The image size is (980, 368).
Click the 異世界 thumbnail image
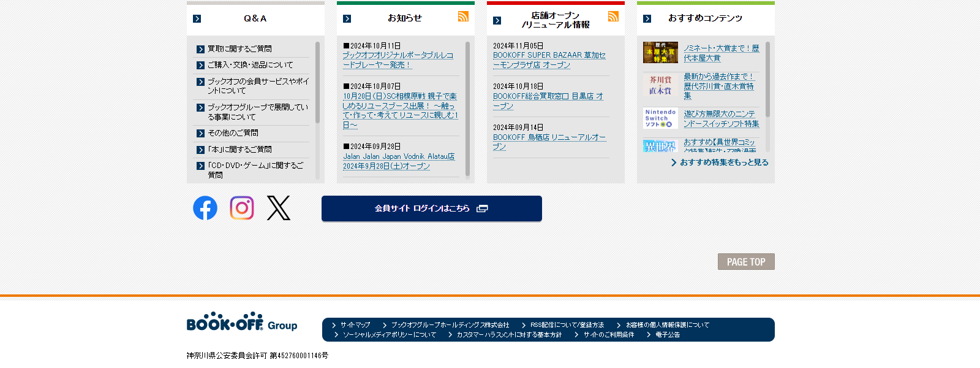[660, 146]
